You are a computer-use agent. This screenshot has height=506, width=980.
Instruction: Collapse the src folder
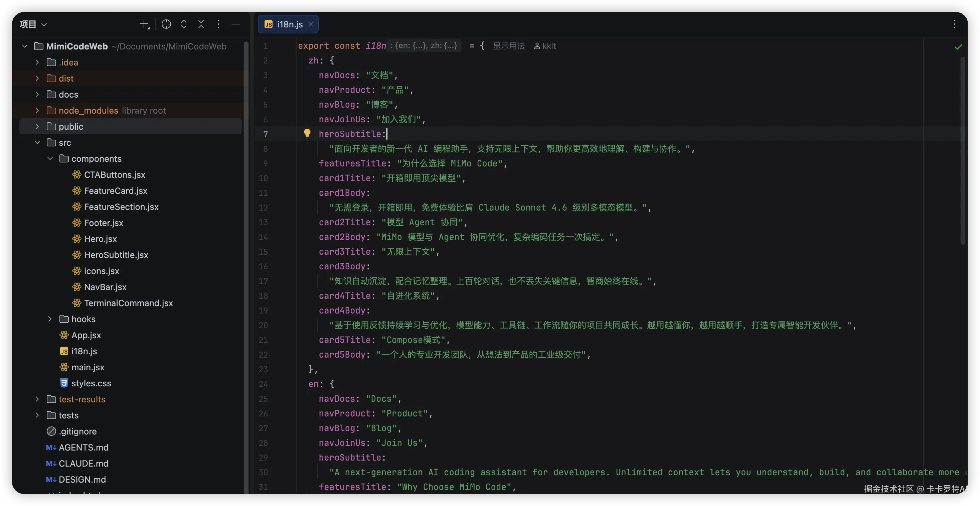pos(37,142)
